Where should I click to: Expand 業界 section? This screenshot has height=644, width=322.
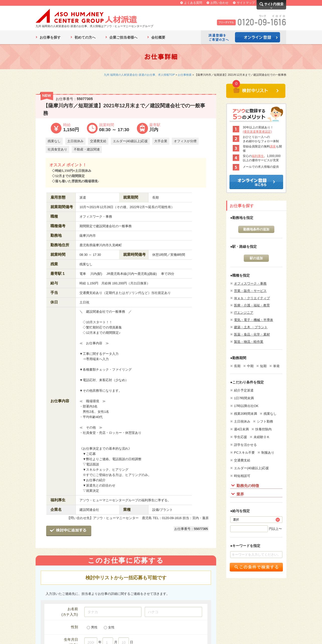(x=256, y=494)
